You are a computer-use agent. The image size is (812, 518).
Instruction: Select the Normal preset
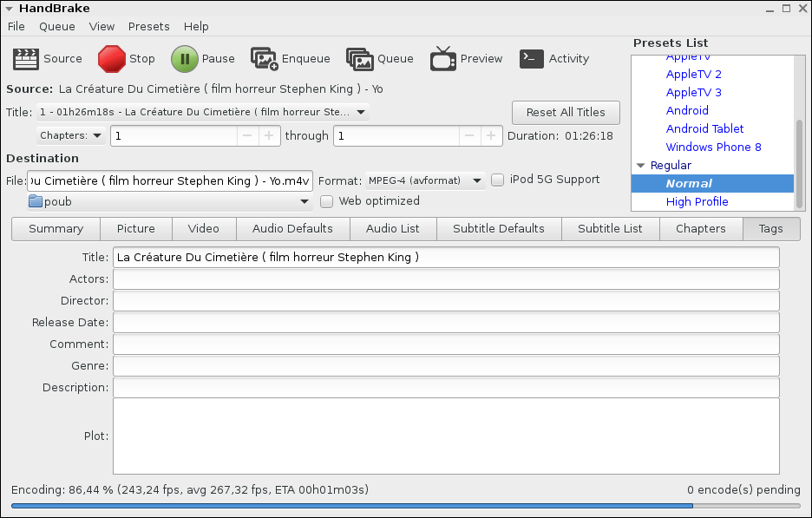[712, 183]
